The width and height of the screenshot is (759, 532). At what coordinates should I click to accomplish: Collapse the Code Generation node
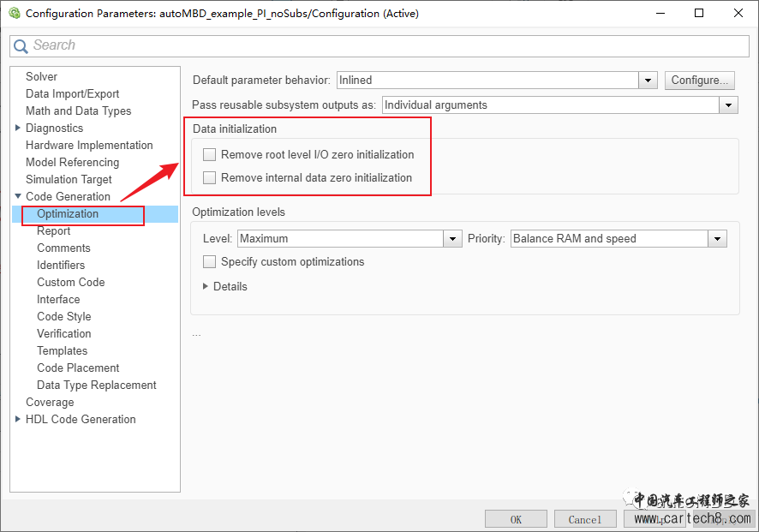[18, 196]
